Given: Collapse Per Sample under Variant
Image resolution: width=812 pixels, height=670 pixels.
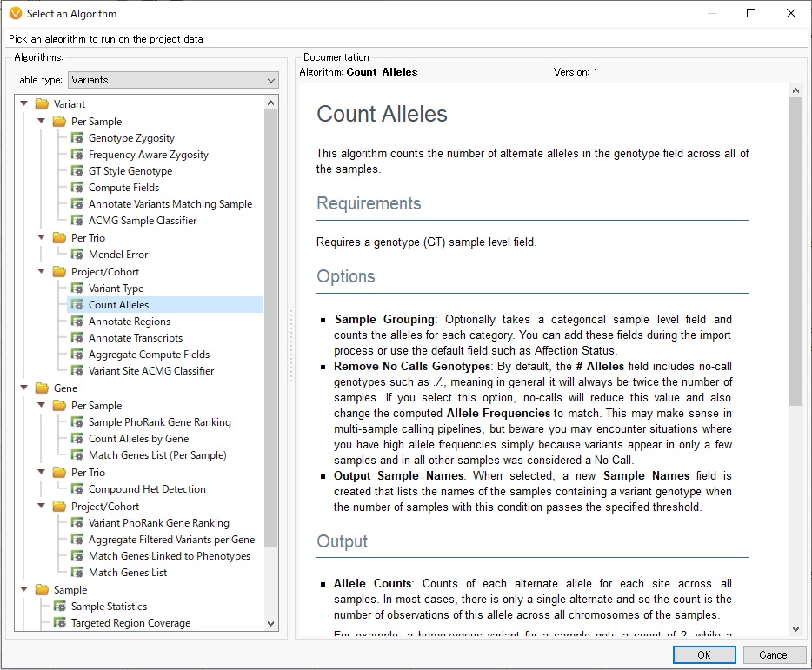Looking at the screenshot, I should pyautogui.click(x=42, y=121).
